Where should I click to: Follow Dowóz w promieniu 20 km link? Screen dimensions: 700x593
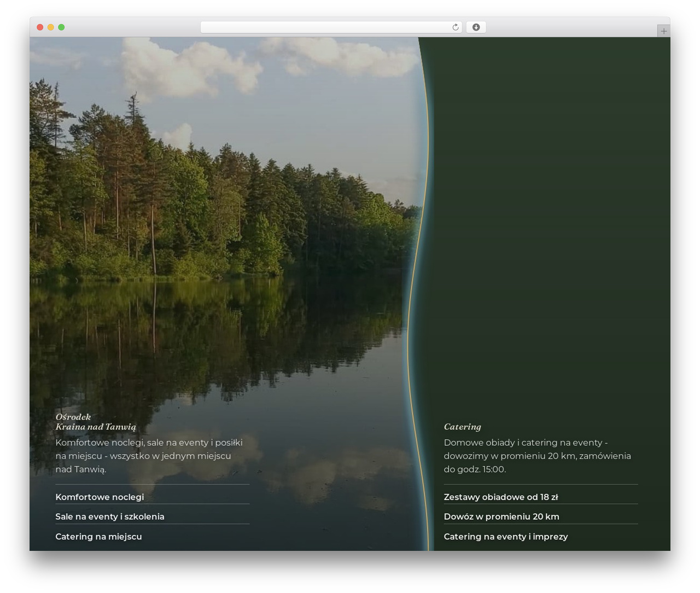501,516
